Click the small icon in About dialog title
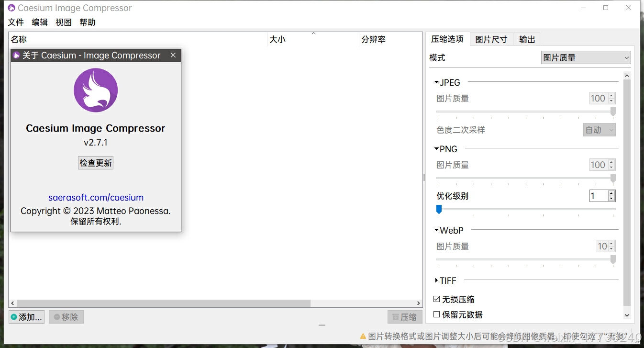The width and height of the screenshot is (644, 348). pos(16,56)
